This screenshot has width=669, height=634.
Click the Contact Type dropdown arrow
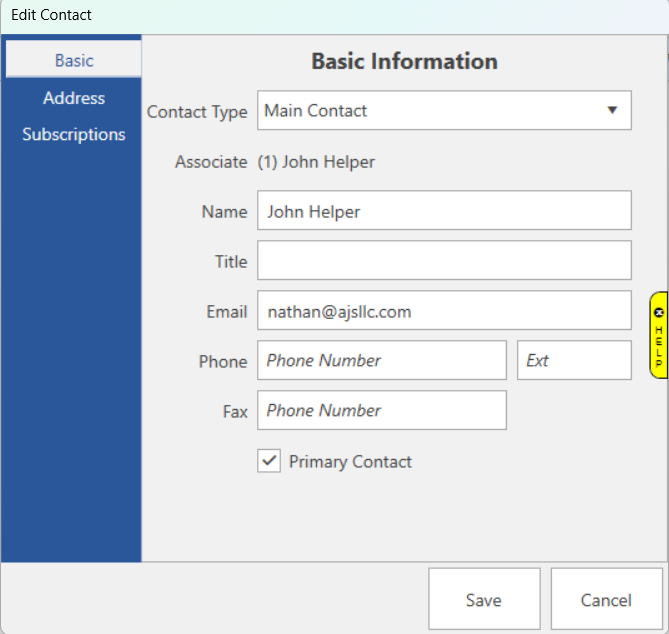pyautogui.click(x=612, y=111)
